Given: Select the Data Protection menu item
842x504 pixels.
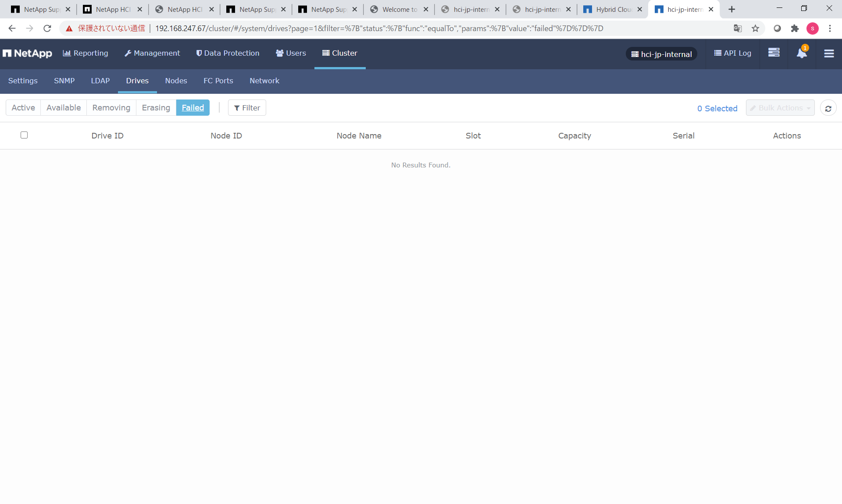Looking at the screenshot, I should pos(228,53).
